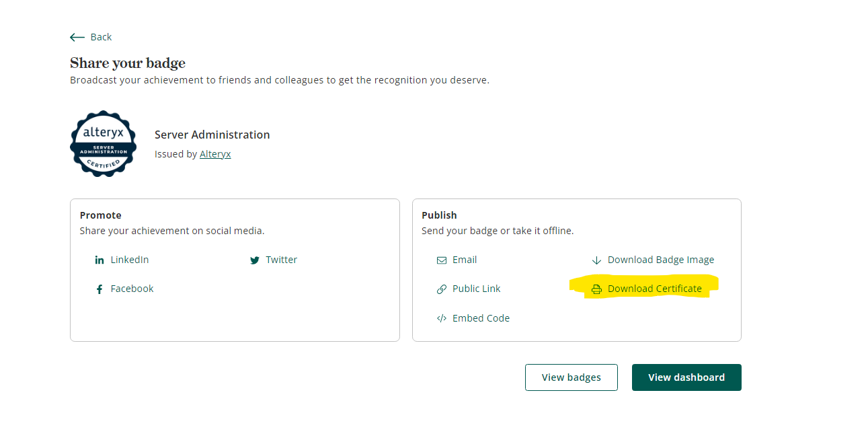Click the Facebook share icon
The height and width of the screenshot is (438, 868).
[100, 289]
